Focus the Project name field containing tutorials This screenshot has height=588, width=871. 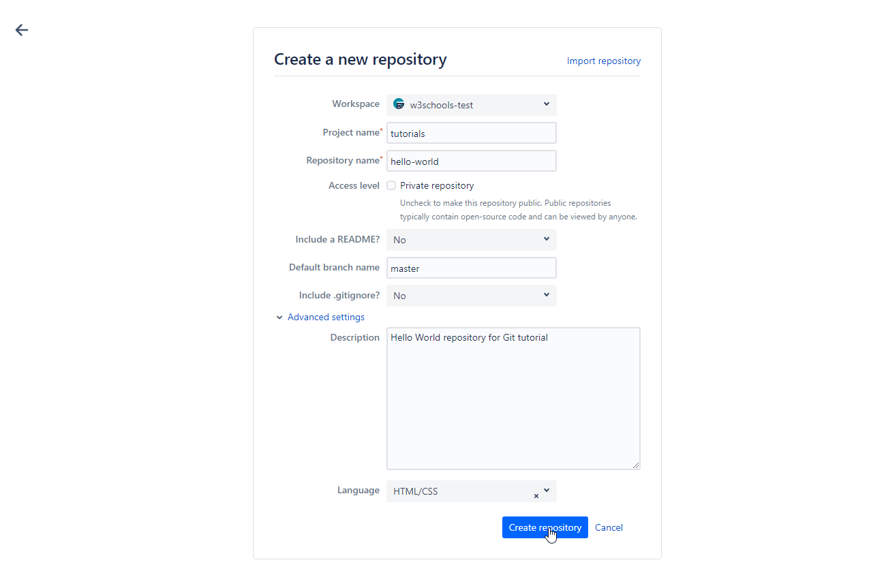(x=471, y=133)
